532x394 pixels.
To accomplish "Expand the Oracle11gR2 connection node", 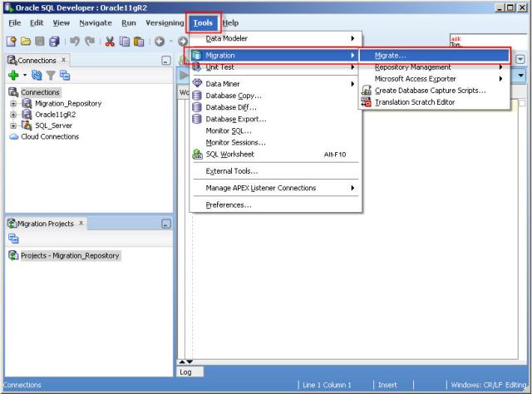I will tap(13, 115).
